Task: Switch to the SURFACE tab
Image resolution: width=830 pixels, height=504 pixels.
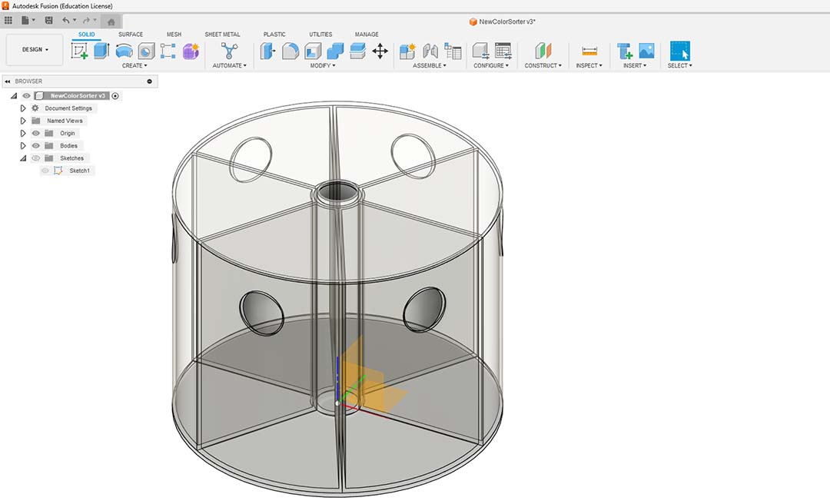Action: pos(130,35)
